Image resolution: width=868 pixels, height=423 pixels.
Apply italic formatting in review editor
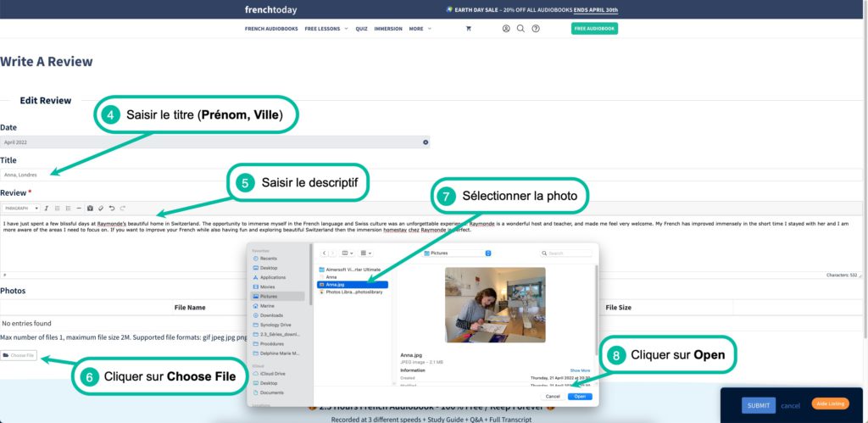point(47,208)
